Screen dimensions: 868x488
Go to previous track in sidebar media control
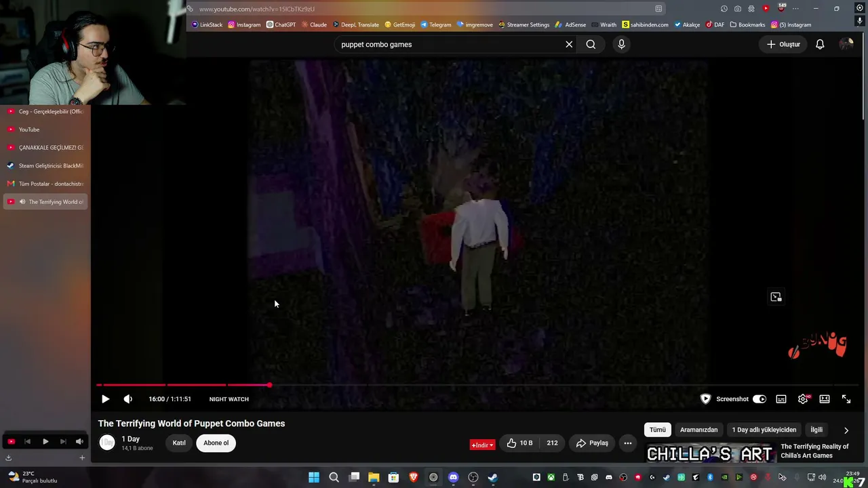(x=28, y=441)
